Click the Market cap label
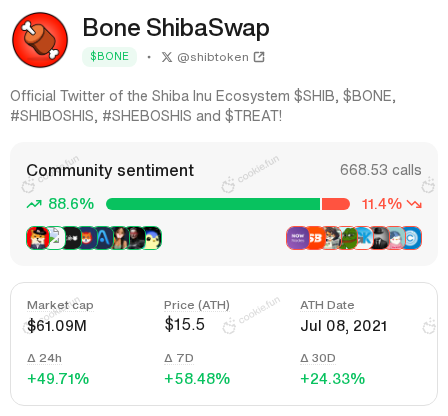Image resolution: width=448 pixels, height=416 pixels. [x=60, y=305]
